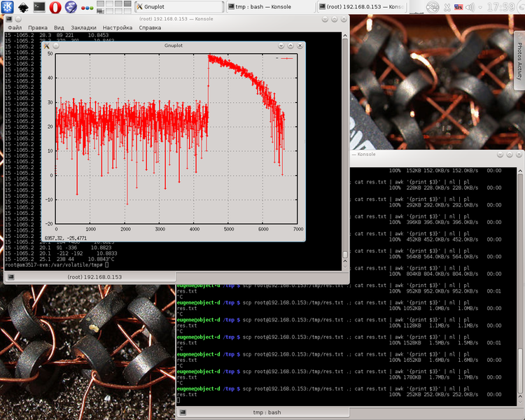Viewport: 525px width, 420px height.
Task: Open the Справка menu in root Konsole
Action: tap(150, 27)
